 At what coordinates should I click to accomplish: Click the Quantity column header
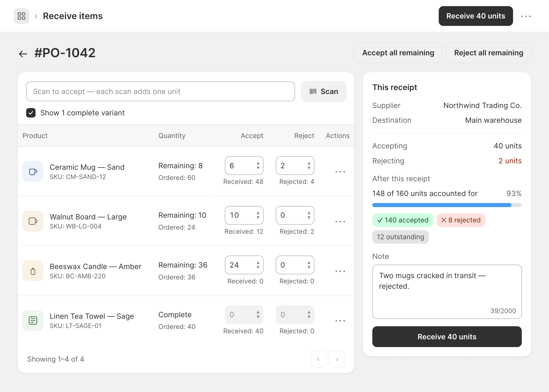tap(172, 136)
